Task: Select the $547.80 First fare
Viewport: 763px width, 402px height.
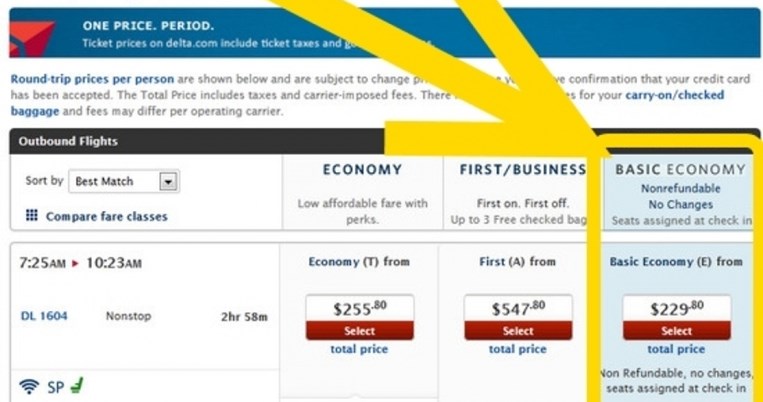Action: coord(517,331)
